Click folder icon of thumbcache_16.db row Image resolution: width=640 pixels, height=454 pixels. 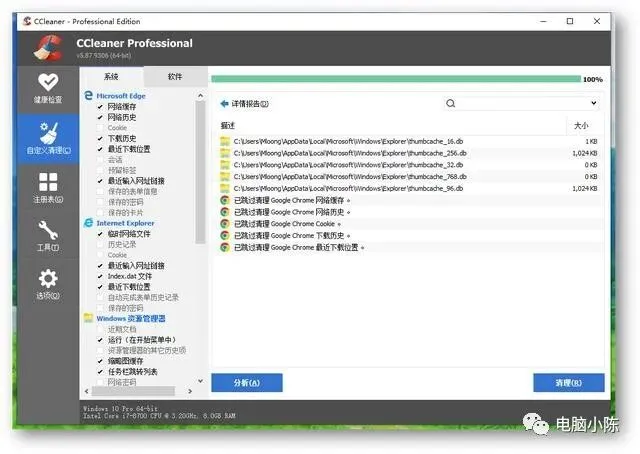[x=225, y=141]
